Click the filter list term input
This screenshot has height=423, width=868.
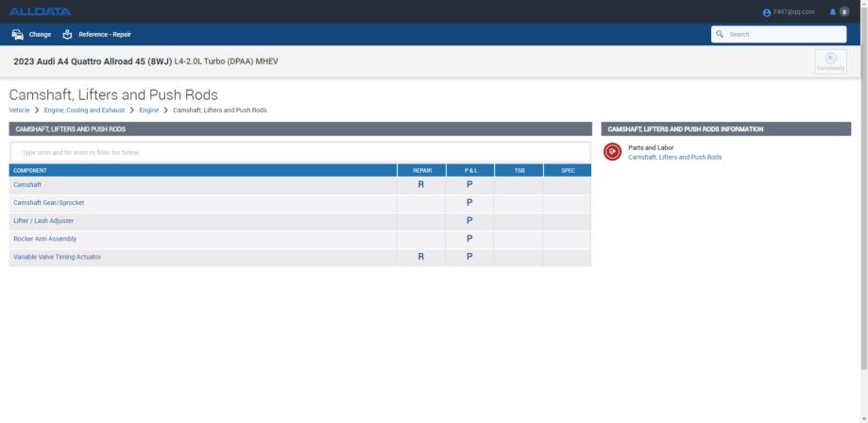pyautogui.click(x=300, y=152)
